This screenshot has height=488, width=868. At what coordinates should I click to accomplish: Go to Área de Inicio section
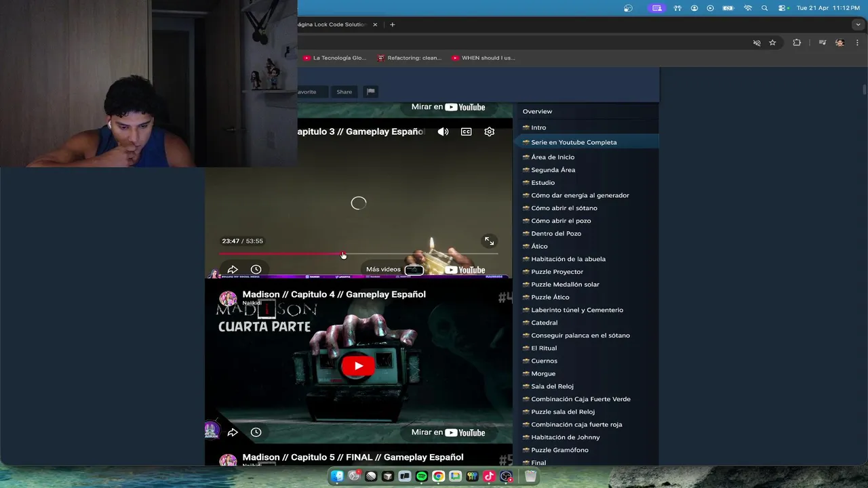553,157
